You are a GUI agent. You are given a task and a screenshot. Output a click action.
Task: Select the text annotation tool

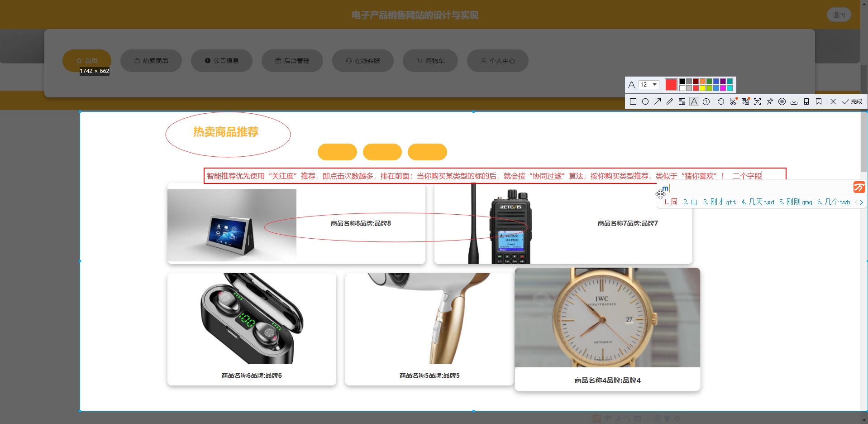pos(694,101)
